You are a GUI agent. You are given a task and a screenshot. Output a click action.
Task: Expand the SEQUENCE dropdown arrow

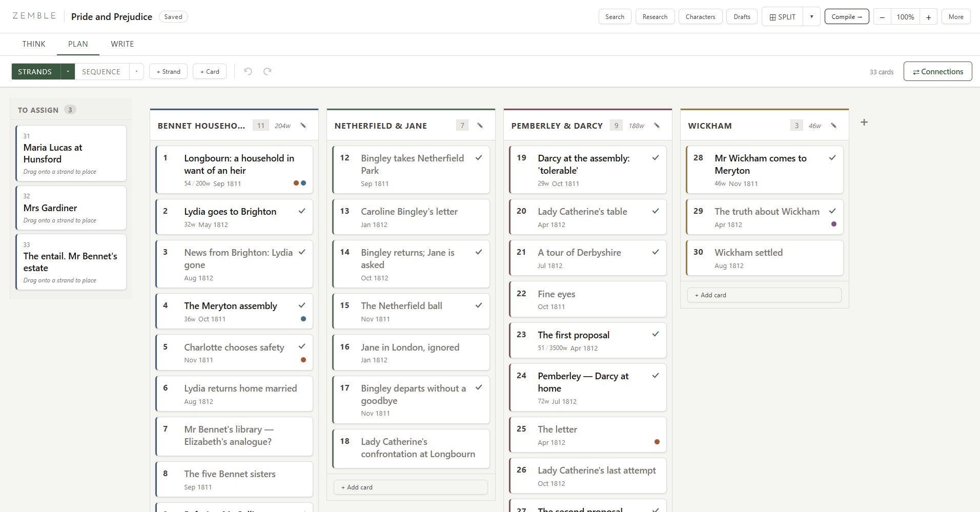click(136, 72)
